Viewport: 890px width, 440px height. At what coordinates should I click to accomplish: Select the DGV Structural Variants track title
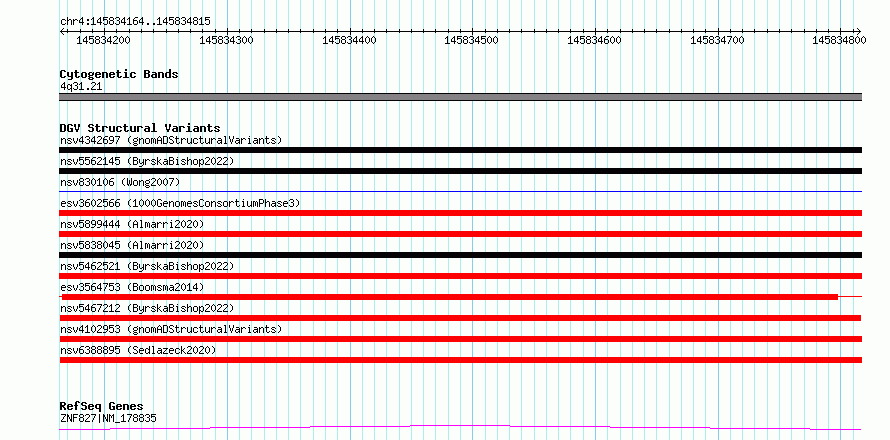[140, 128]
